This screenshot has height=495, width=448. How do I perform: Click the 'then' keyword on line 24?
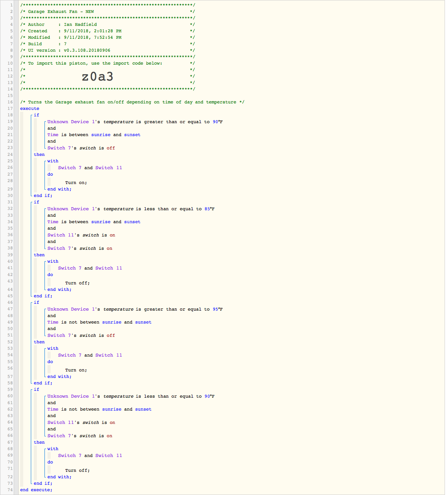coord(39,154)
